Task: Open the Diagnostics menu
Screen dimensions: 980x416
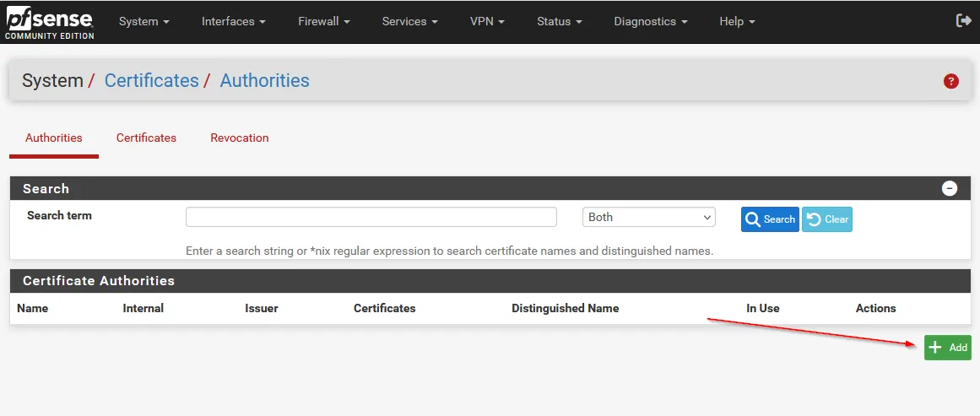Action: (x=650, y=21)
